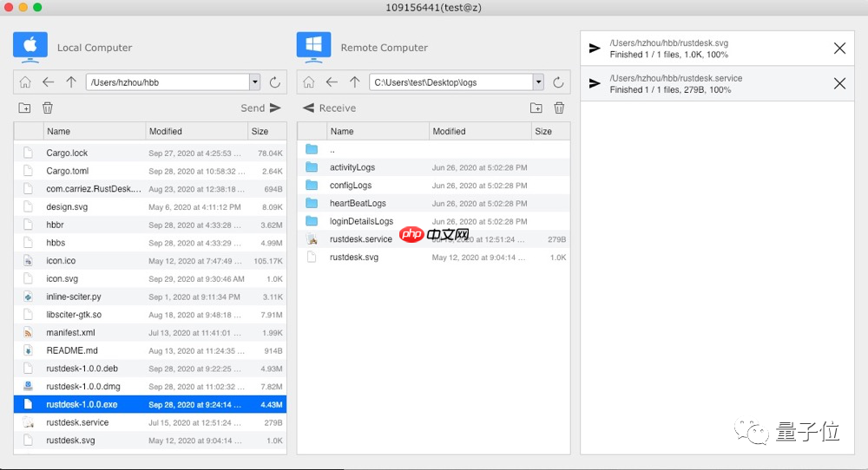Create new folder in Remote Computer panel

pyautogui.click(x=536, y=108)
